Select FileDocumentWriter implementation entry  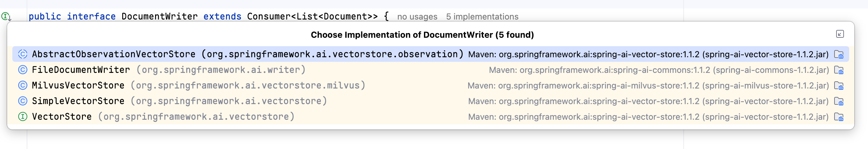[x=430, y=70]
